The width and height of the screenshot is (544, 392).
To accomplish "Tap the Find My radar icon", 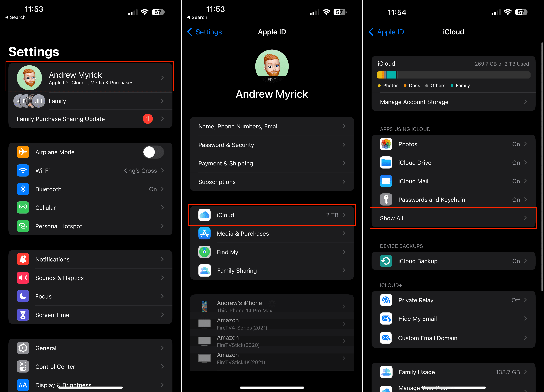I will 204,252.
